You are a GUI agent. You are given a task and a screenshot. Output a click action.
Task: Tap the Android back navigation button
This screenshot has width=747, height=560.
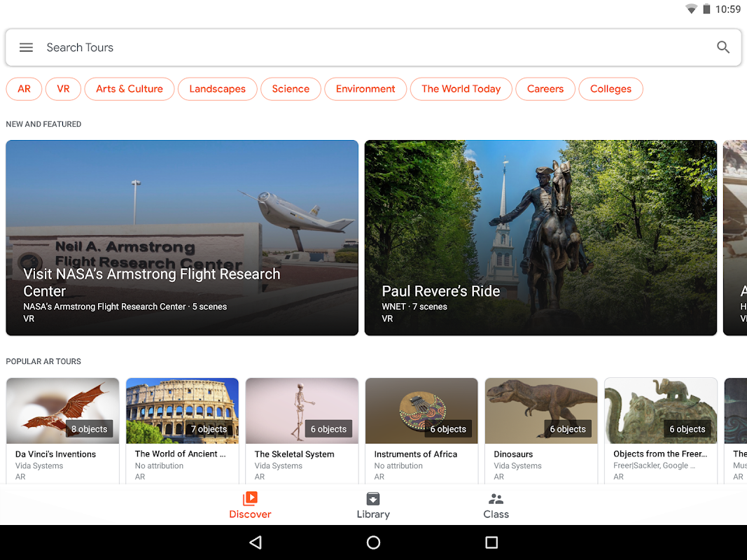pos(256,542)
